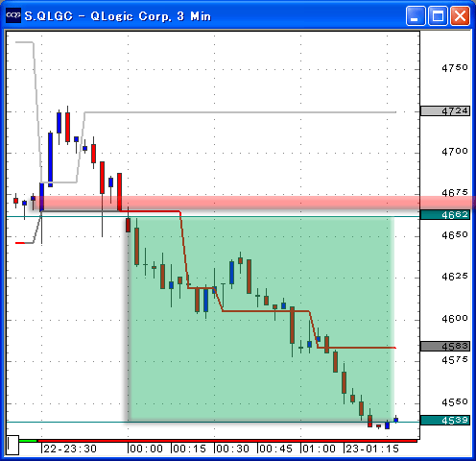Image resolution: width=476 pixels, height=461 pixels.
Task: Click the 00:45 time axis label
Action: [x=275, y=449]
